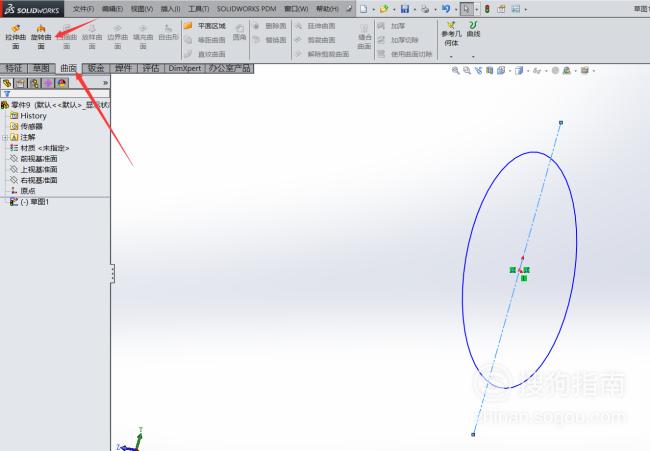Click the 旋转曲面 (Revolved Surface) tool
Screen dimensions: 650x451
click(41, 36)
